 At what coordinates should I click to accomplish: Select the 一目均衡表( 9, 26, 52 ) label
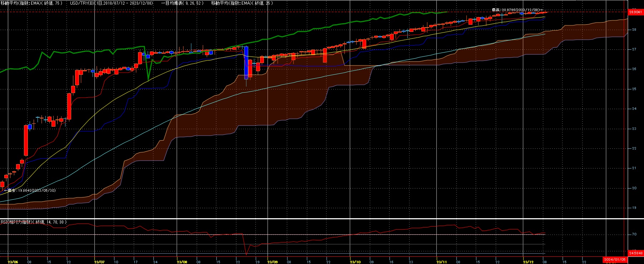click(x=182, y=3)
